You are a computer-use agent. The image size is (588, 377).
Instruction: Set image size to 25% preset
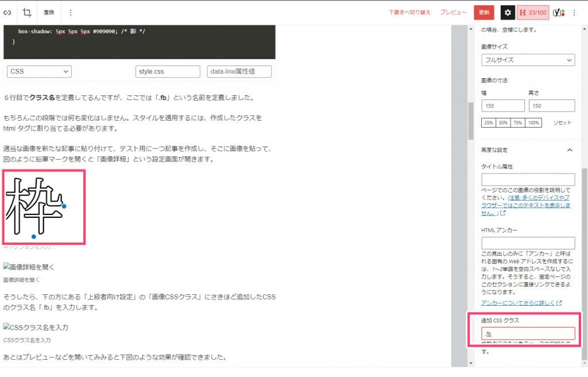[488, 123]
